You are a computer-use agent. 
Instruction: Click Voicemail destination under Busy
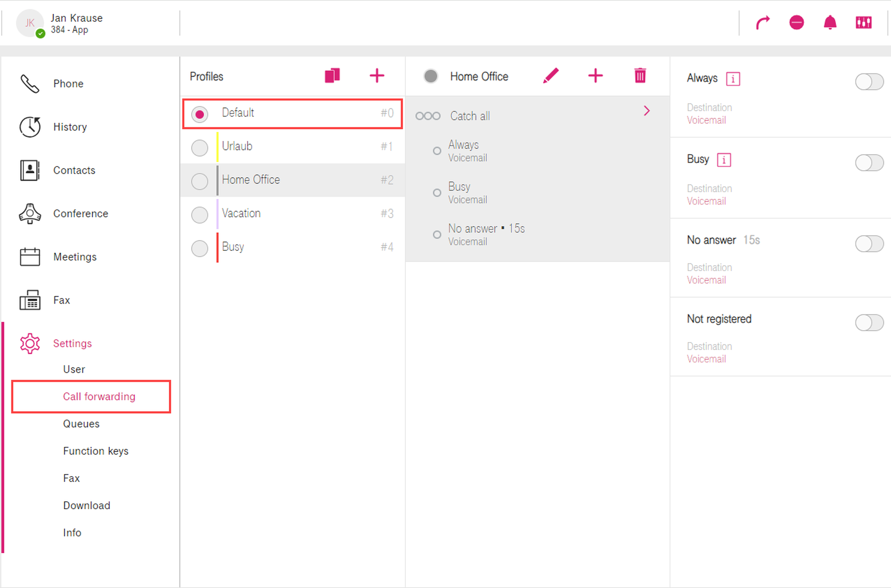[706, 201]
